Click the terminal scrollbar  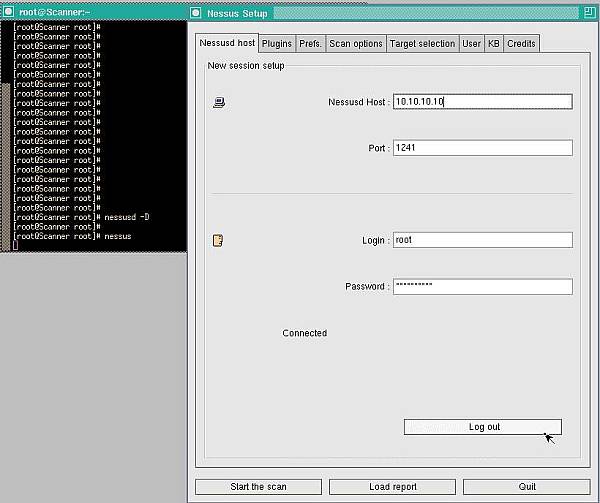(x=5, y=167)
